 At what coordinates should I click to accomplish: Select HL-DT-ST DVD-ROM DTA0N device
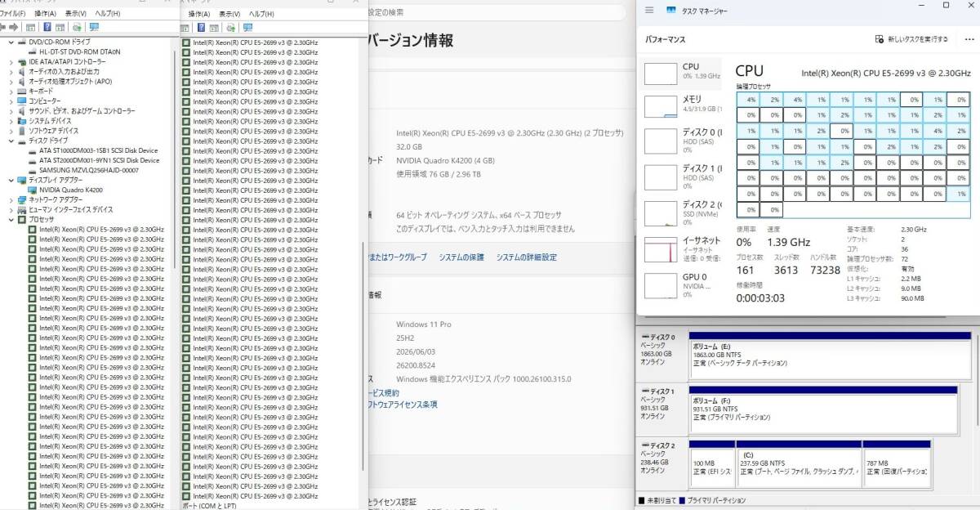pos(80,51)
